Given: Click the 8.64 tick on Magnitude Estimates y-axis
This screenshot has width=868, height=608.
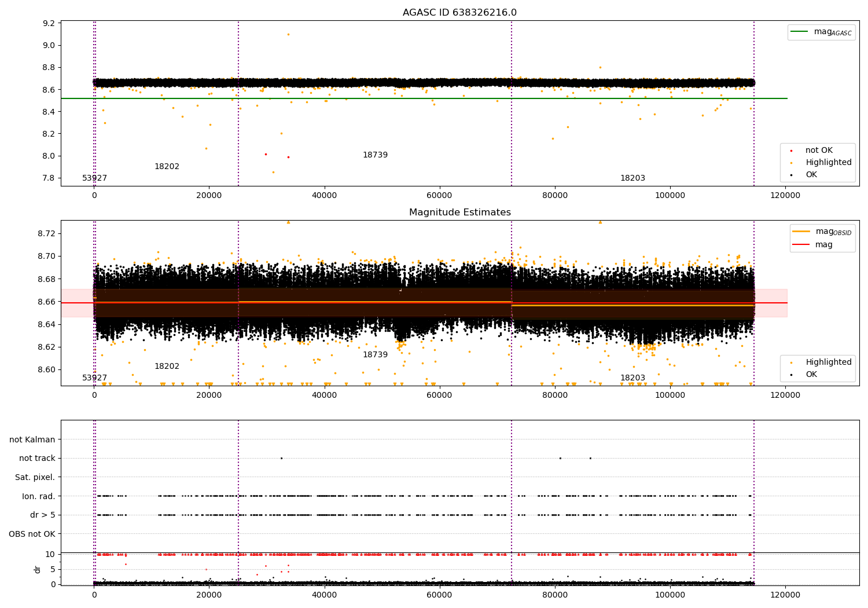Looking at the screenshot, I should click(47, 324).
